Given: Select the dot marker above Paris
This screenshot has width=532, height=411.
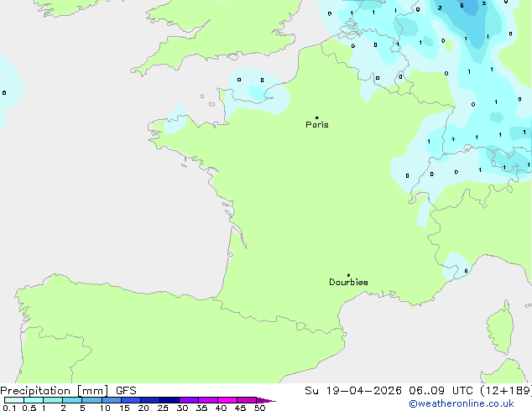Looking at the screenshot, I should click(x=317, y=117).
